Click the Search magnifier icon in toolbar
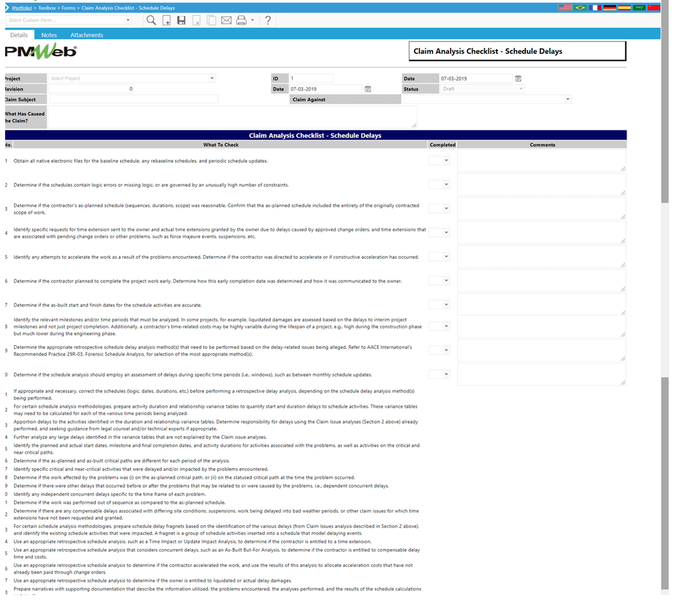The width and height of the screenshot is (679, 616). (151, 20)
